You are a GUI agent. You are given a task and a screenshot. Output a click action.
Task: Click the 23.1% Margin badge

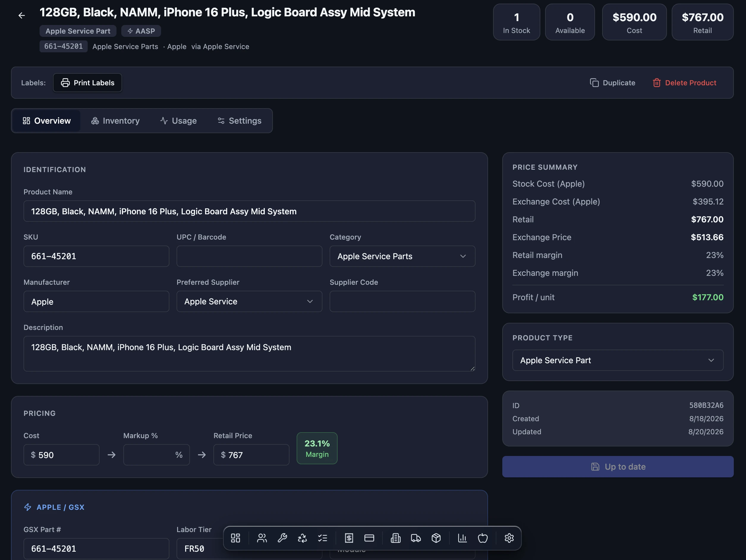tap(317, 448)
